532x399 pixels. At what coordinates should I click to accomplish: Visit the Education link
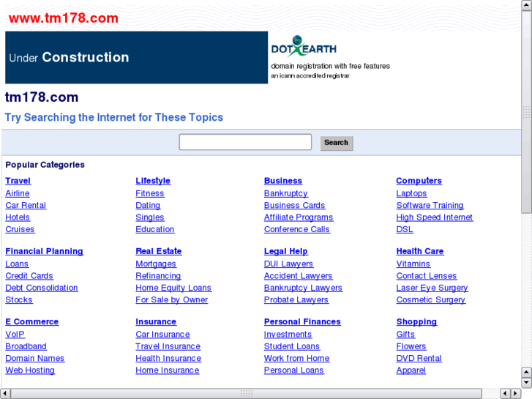(x=155, y=229)
